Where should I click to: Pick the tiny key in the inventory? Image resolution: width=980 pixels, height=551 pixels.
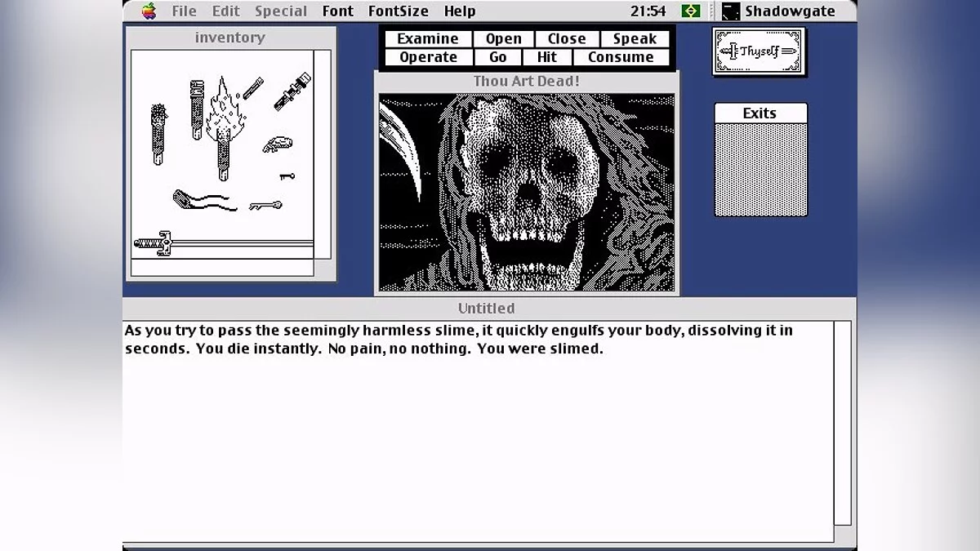(x=287, y=176)
